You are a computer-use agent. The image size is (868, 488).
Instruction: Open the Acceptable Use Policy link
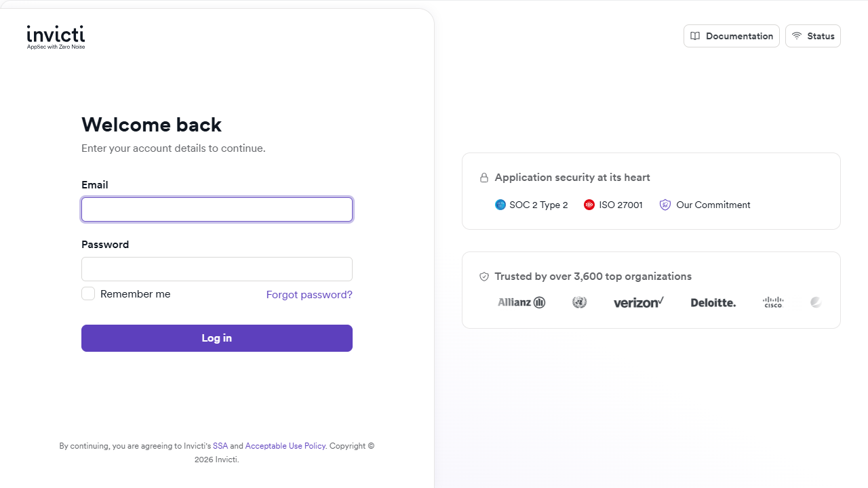click(285, 446)
